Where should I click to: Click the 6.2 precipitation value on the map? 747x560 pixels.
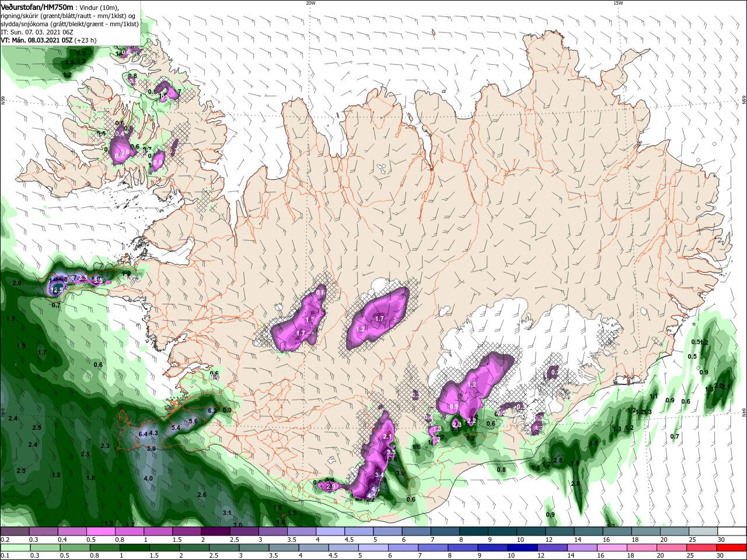[212, 411]
